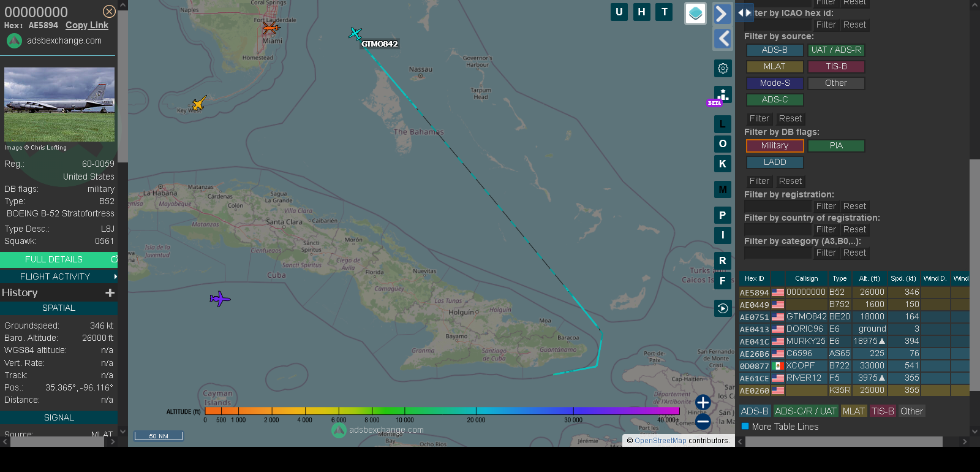This screenshot has width=980, height=472.
Task: Toggle the Military DB flag filter
Action: click(x=775, y=146)
